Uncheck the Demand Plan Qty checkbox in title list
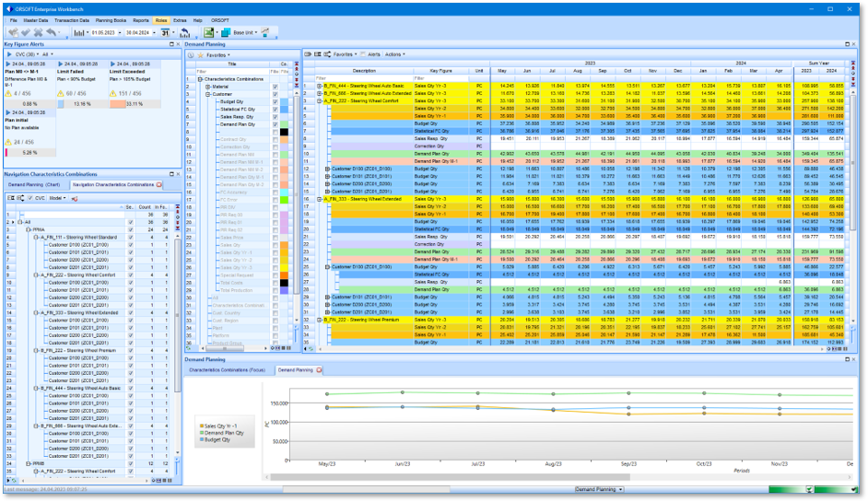 276,124
